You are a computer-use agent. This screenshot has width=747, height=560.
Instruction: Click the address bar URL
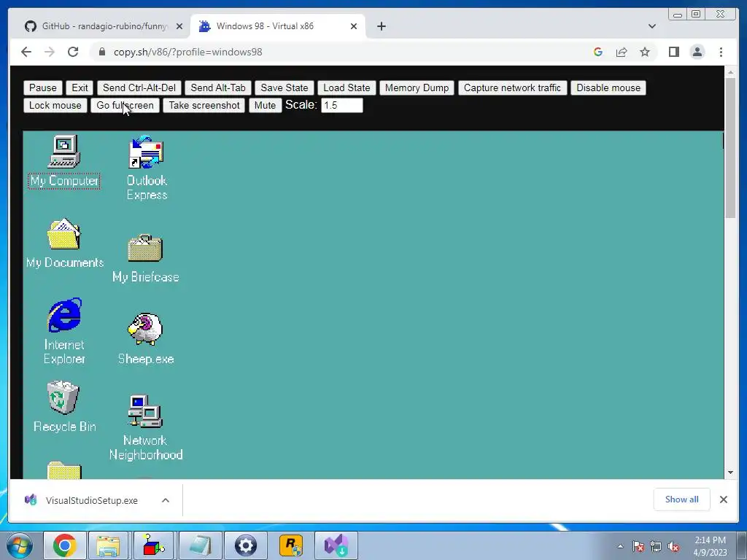point(187,52)
